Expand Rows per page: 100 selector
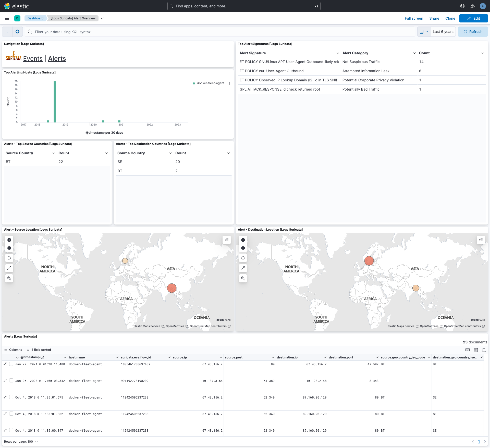The width and height of the screenshot is (490, 448). [x=21, y=442]
